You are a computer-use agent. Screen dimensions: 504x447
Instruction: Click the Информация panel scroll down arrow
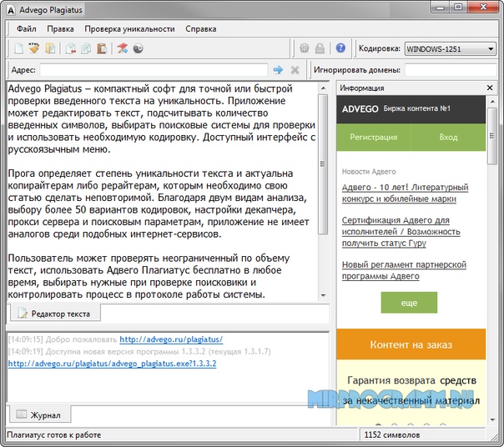tap(492, 419)
